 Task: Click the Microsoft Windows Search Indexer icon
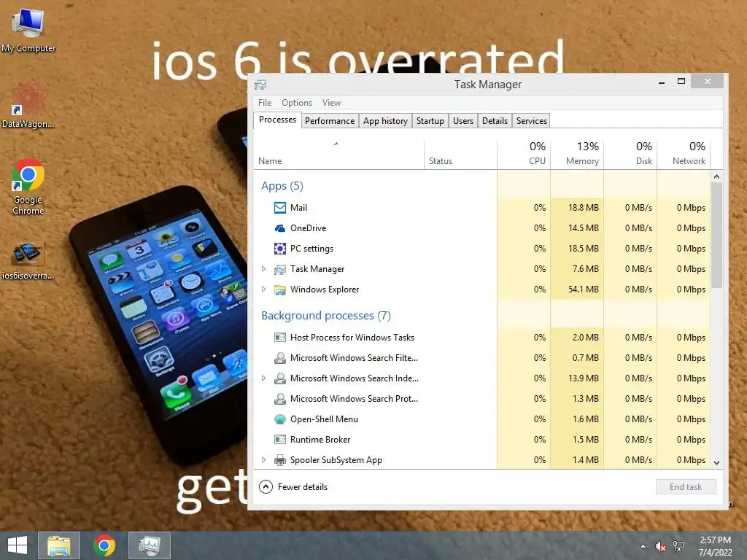pyautogui.click(x=280, y=378)
